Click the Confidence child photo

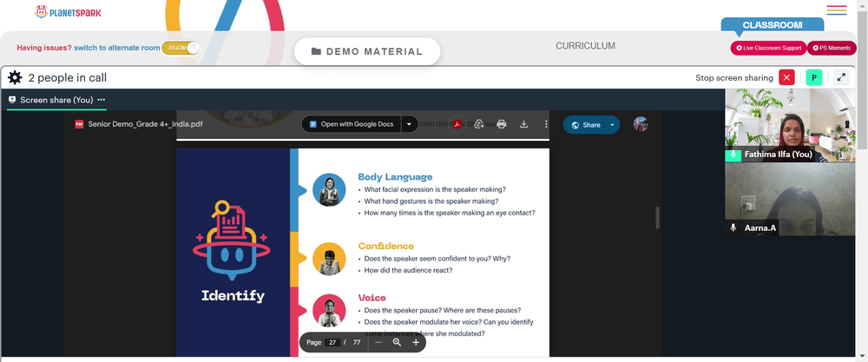pyautogui.click(x=329, y=259)
